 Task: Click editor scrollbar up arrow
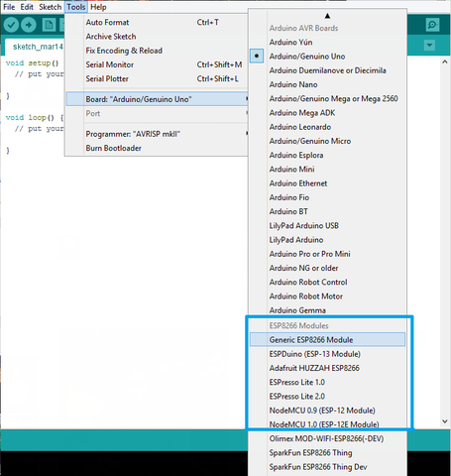click(445, 61)
